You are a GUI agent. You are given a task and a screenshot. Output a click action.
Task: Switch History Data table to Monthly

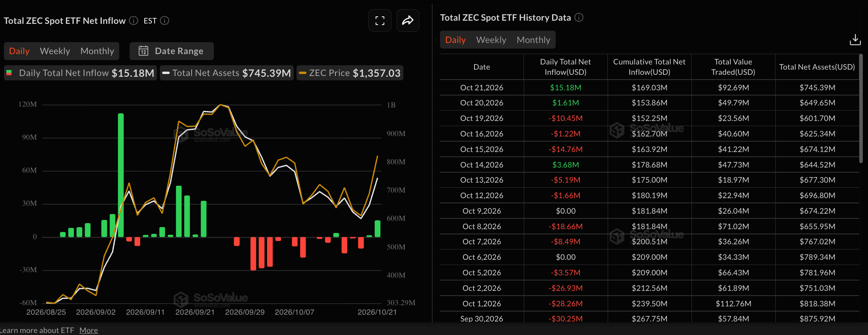pos(533,40)
